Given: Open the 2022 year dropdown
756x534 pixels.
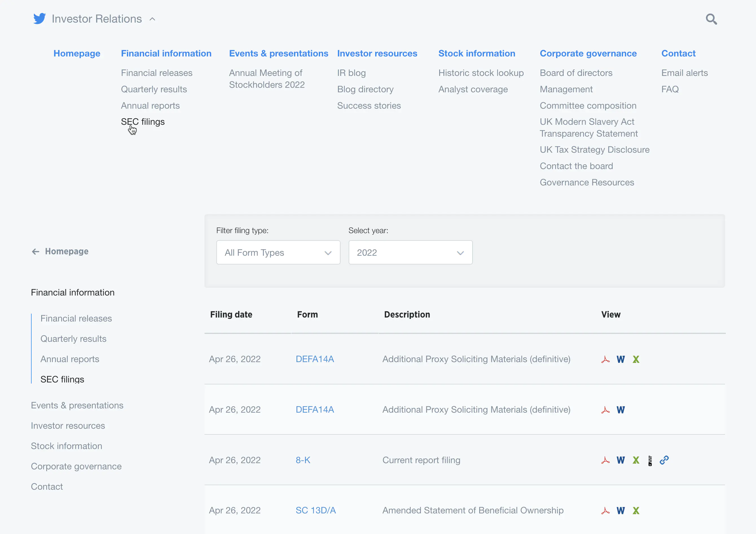Looking at the screenshot, I should (410, 252).
